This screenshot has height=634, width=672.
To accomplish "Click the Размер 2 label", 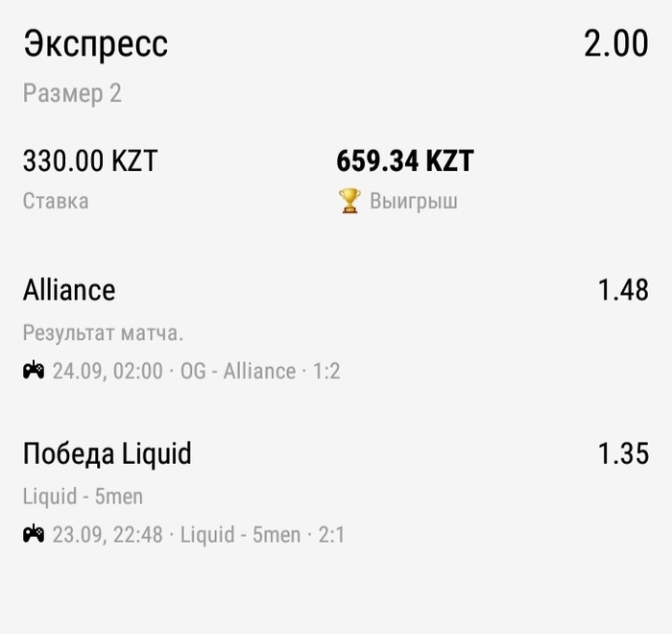I will (x=72, y=94).
